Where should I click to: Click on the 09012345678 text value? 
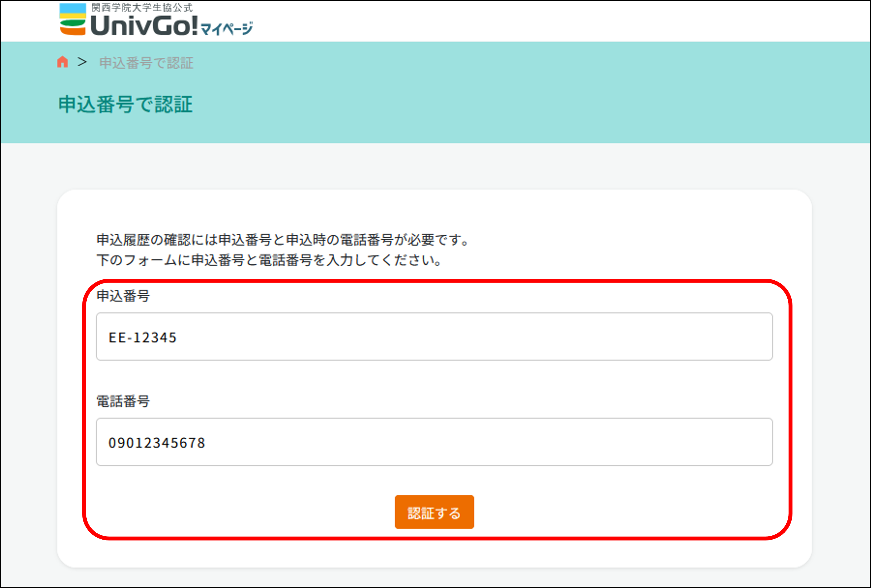pos(157,443)
